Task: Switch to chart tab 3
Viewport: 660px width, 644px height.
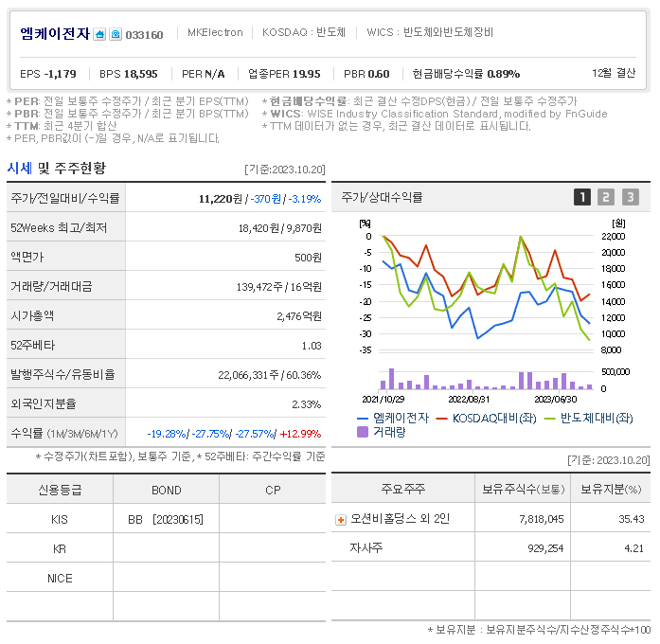Action: pos(630,197)
